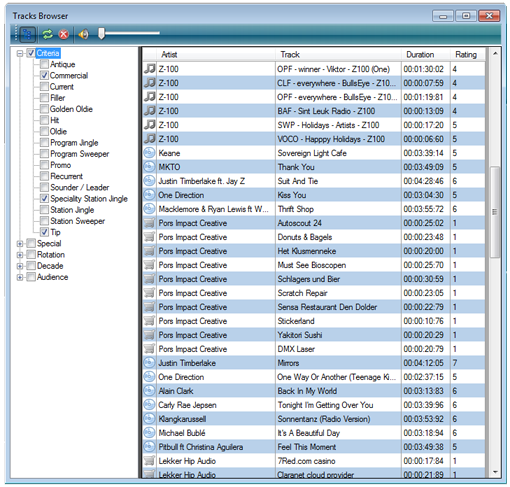Image resolution: width=510 pixels, height=487 pixels.
Task: Sort by the Duration column header
Action: click(426, 54)
